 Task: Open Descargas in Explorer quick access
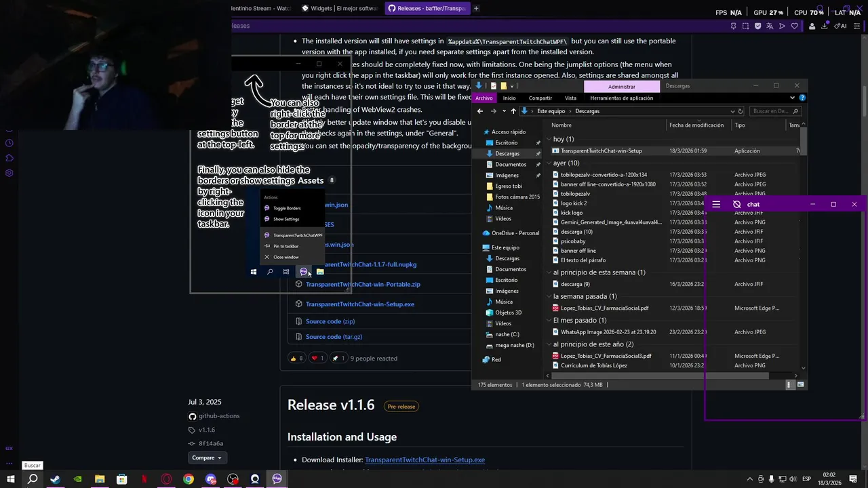point(507,154)
